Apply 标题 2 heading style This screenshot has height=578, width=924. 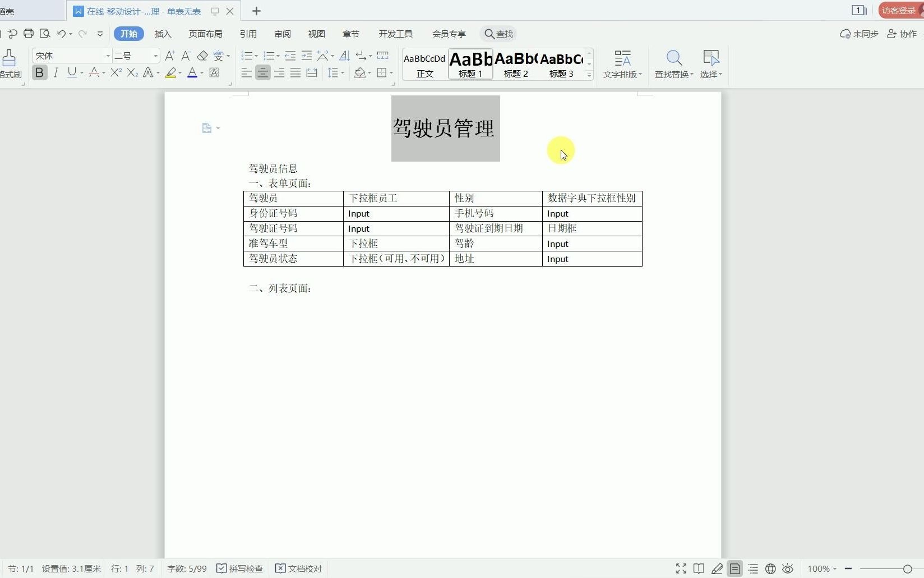click(x=516, y=64)
